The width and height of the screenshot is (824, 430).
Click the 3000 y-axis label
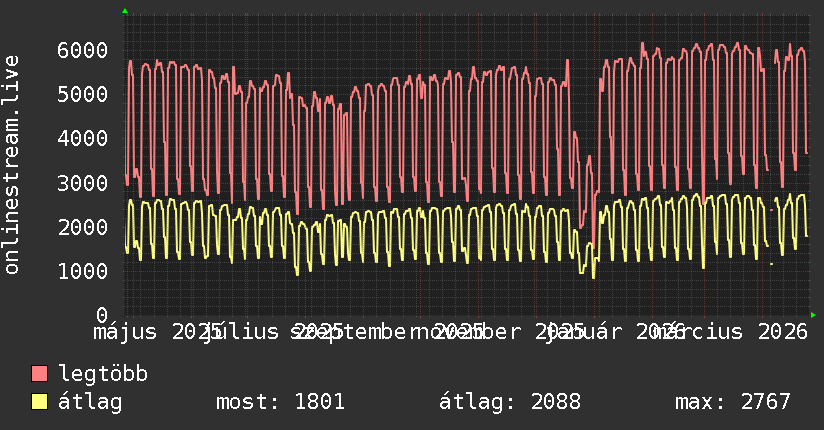(83, 183)
